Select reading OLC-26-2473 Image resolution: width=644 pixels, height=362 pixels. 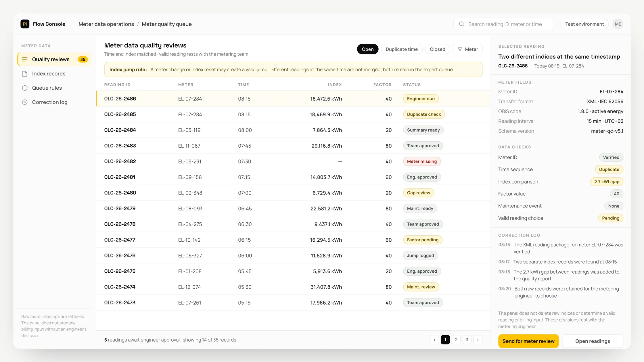[x=293, y=303]
